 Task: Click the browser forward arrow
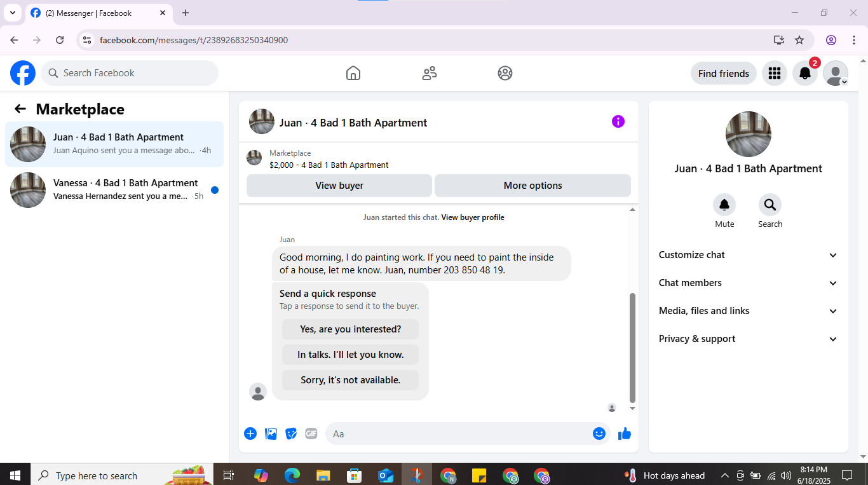coord(37,40)
